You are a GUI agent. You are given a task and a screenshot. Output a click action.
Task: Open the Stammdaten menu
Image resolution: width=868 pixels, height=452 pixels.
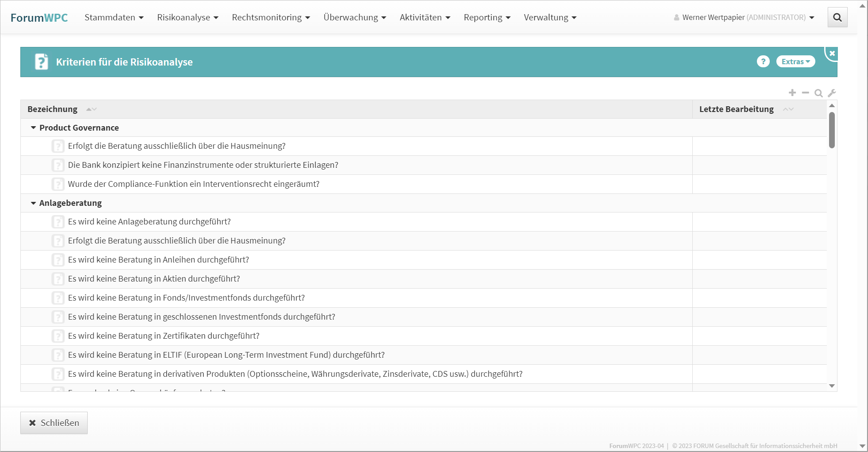pyautogui.click(x=114, y=17)
